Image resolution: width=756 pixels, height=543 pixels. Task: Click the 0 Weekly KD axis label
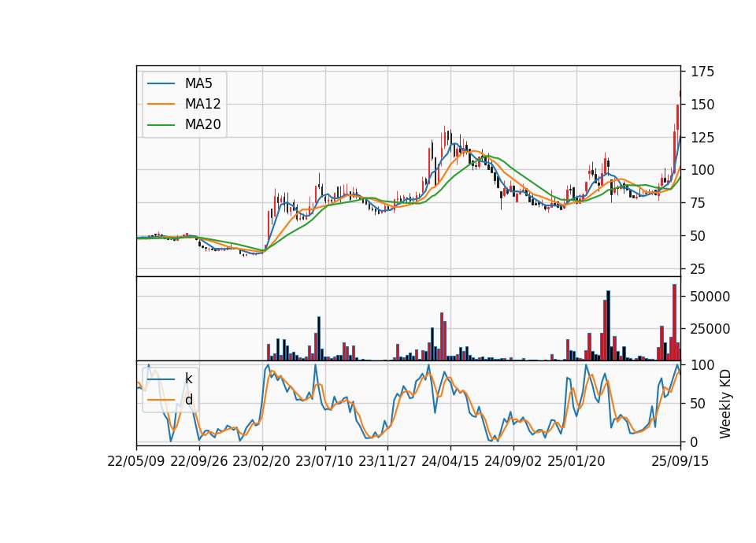click(695, 441)
